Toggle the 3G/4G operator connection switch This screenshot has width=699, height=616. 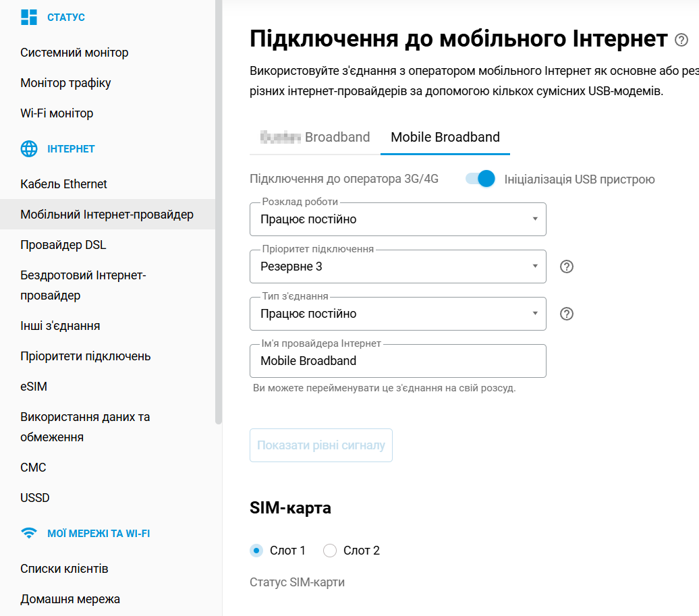click(x=480, y=179)
